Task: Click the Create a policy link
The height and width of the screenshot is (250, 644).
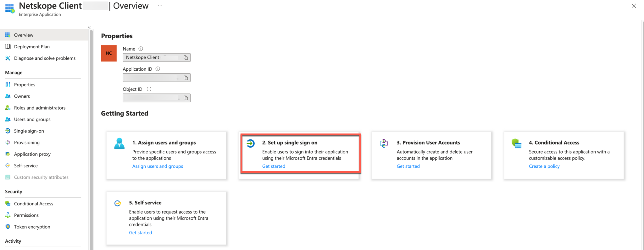Action: 544,166
